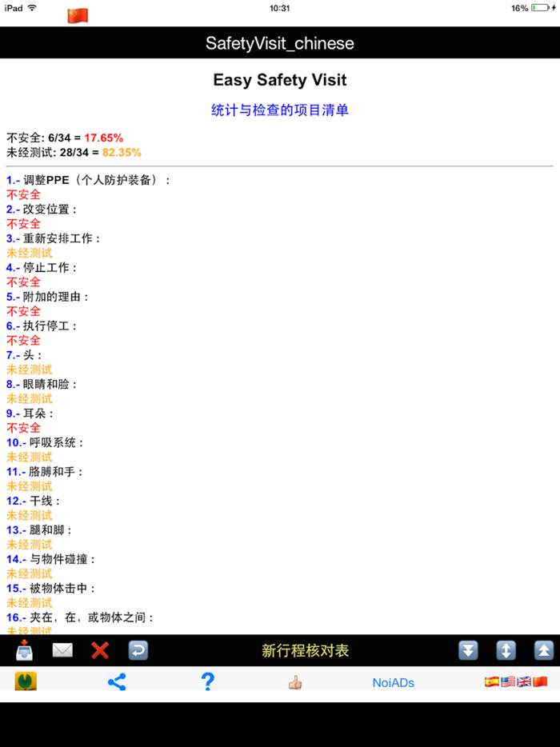
Task: Tap the thumbs-up icon
Action: (295, 683)
